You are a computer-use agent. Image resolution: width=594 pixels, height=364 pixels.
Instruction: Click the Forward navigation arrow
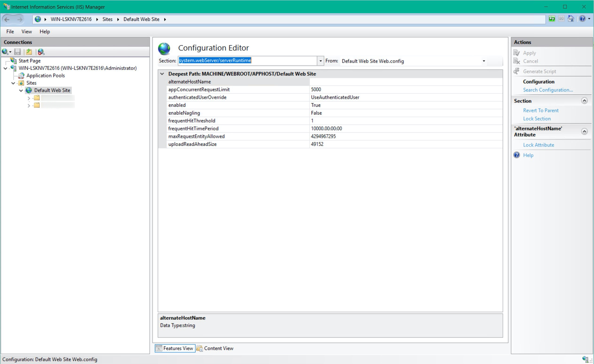coord(20,19)
